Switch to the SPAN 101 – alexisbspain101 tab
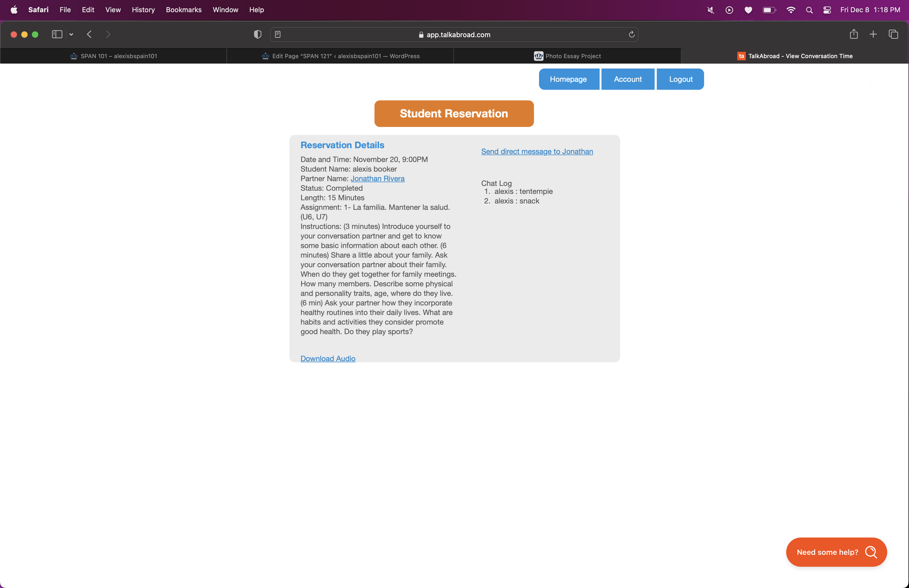 click(x=113, y=56)
